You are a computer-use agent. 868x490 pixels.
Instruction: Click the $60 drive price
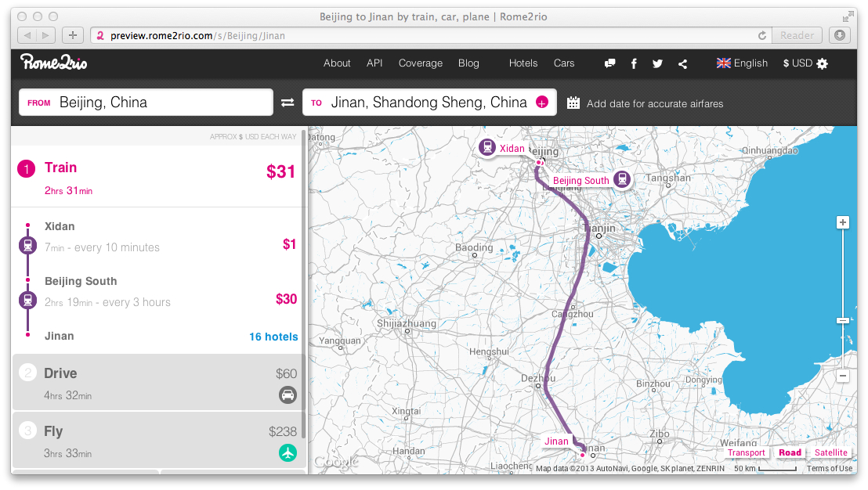[x=286, y=374]
